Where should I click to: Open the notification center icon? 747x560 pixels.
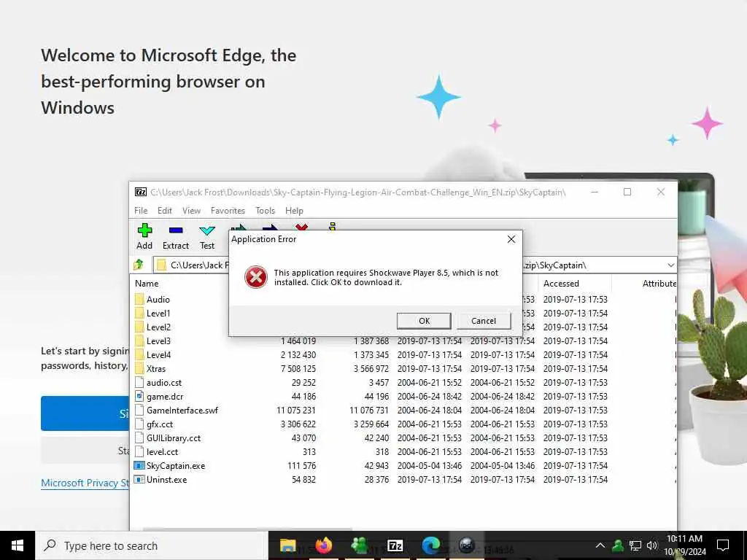pyautogui.click(x=723, y=545)
